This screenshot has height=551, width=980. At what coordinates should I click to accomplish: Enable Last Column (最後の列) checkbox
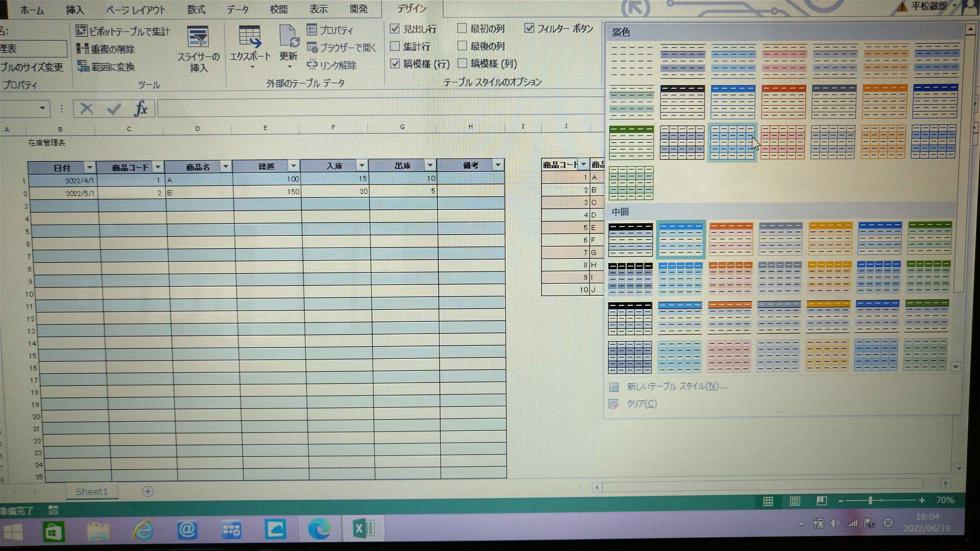(x=462, y=46)
